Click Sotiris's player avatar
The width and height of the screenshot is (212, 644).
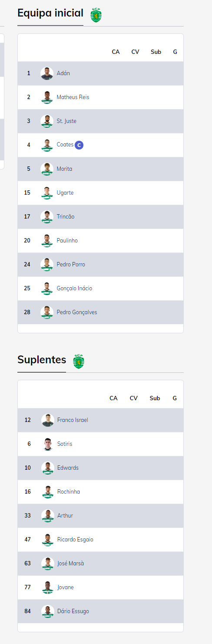tap(48, 444)
